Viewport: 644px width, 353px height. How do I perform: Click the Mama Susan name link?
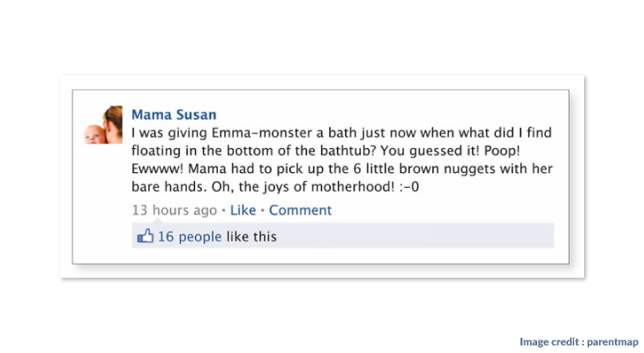point(174,115)
